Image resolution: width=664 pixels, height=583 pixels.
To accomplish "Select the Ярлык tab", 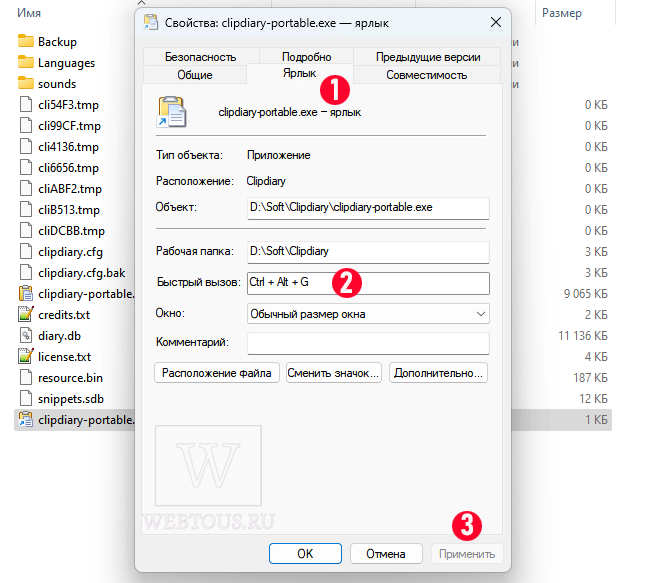I will (x=299, y=73).
